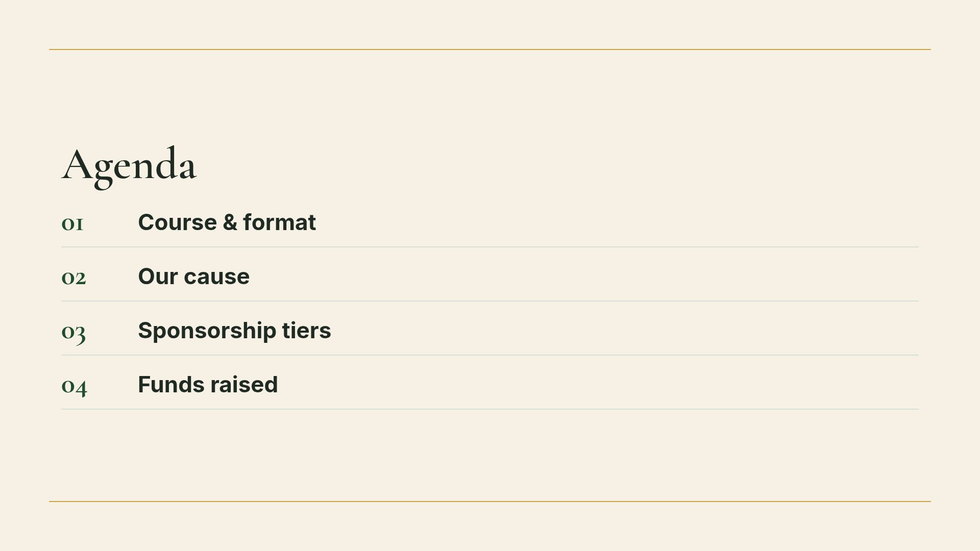This screenshot has width=980, height=551.
Task: Click the ampersand in Course & format
Action: click(x=230, y=222)
